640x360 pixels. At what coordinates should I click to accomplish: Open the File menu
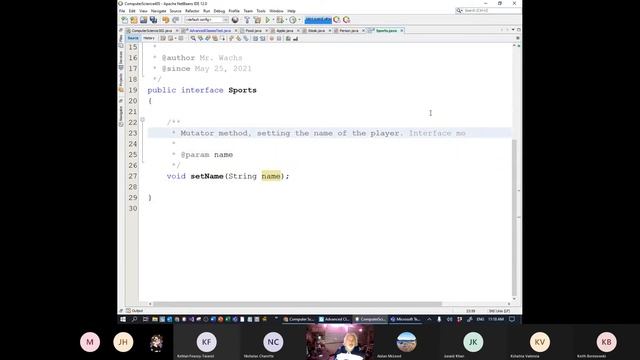(x=122, y=11)
